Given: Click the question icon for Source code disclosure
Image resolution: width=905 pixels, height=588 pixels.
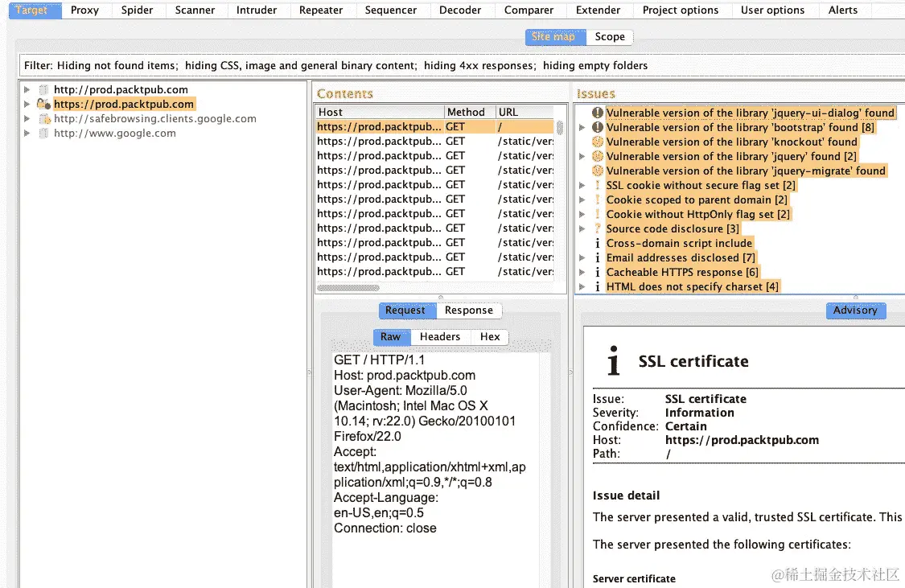Looking at the screenshot, I should [598, 228].
